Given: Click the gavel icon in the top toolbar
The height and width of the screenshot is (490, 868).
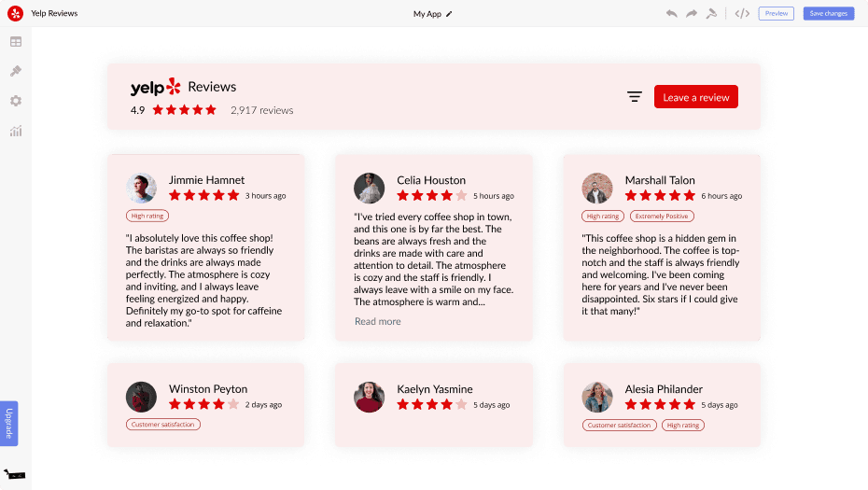Looking at the screenshot, I should (x=712, y=13).
